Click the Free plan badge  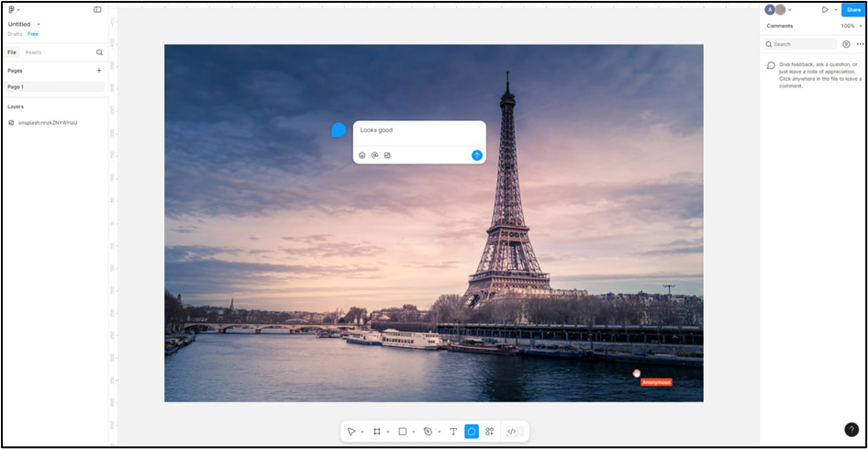33,34
